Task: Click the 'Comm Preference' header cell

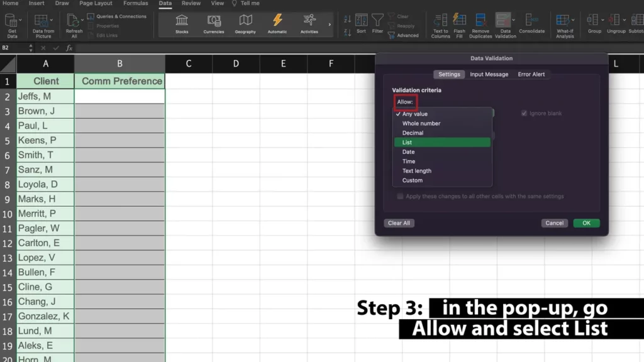Action: click(x=119, y=81)
